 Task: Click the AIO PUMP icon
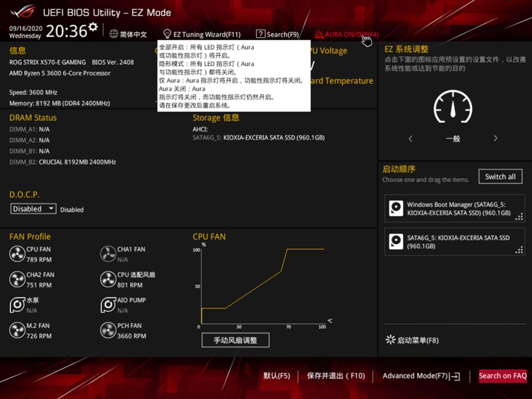[x=108, y=305]
